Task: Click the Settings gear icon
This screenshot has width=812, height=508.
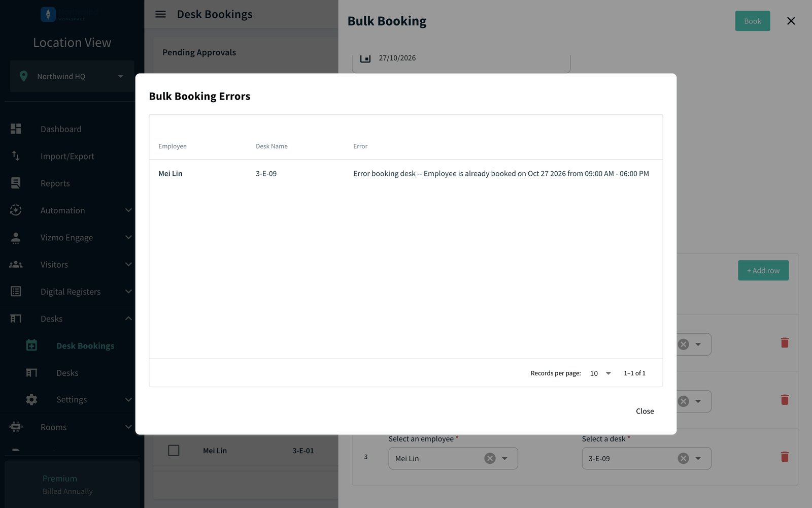Action: tap(31, 400)
